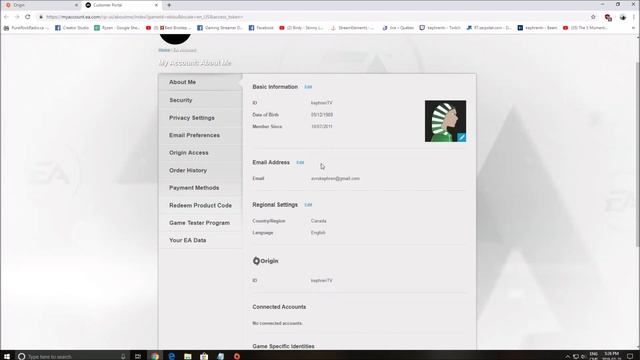The height and width of the screenshot is (360, 640).
Task: Open Chrome from taskbar
Action: click(x=155, y=356)
